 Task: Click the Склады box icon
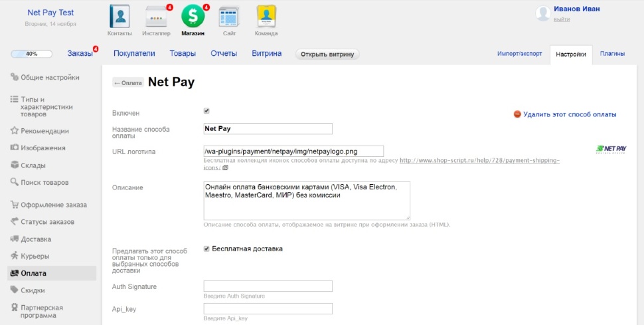pos(15,165)
